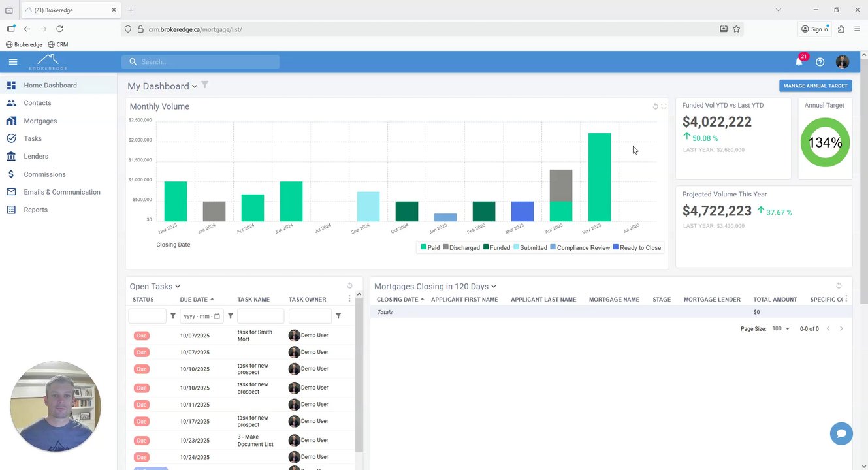Go to Mortgages in the sidebar
The height and width of the screenshot is (470, 868).
tap(40, 121)
